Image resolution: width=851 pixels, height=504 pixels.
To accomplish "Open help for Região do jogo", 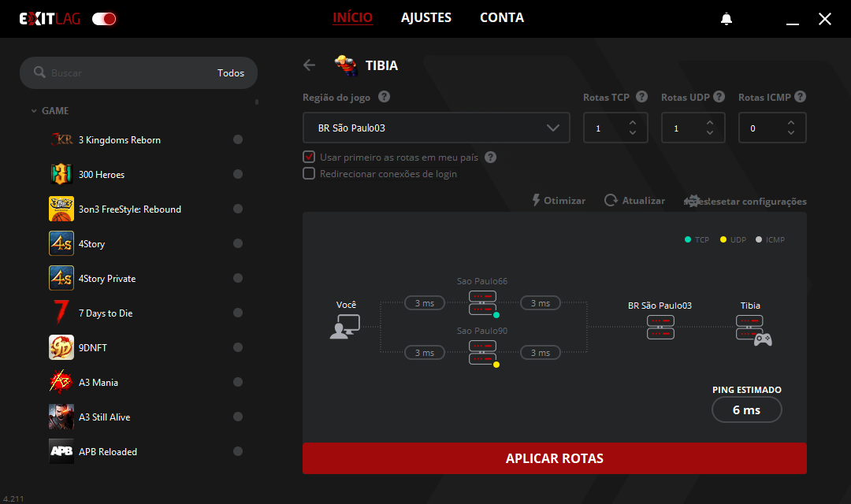I will pos(384,97).
